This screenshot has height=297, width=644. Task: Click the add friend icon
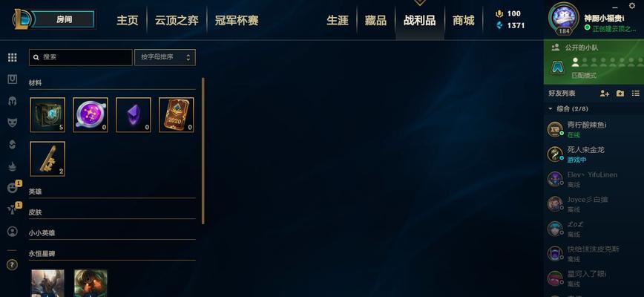click(604, 94)
